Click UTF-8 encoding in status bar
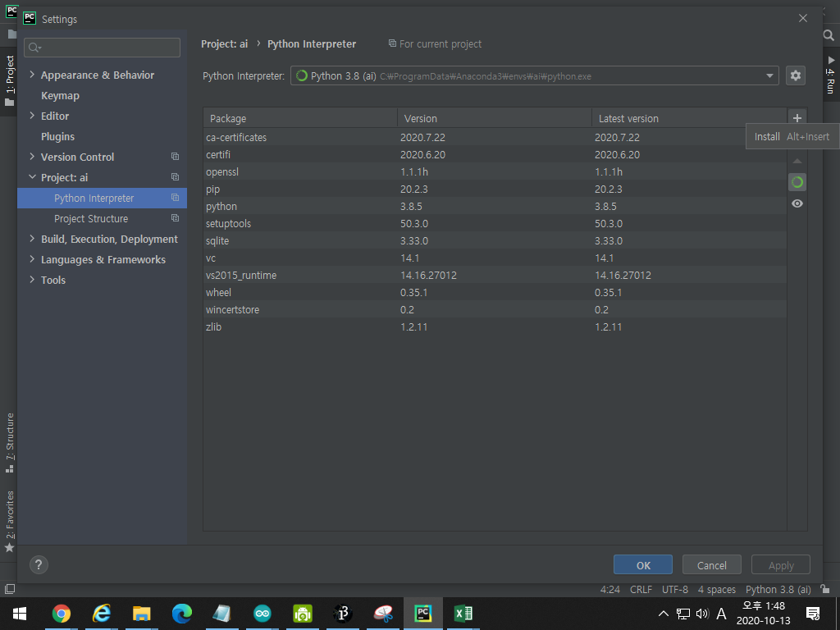 pyautogui.click(x=674, y=589)
